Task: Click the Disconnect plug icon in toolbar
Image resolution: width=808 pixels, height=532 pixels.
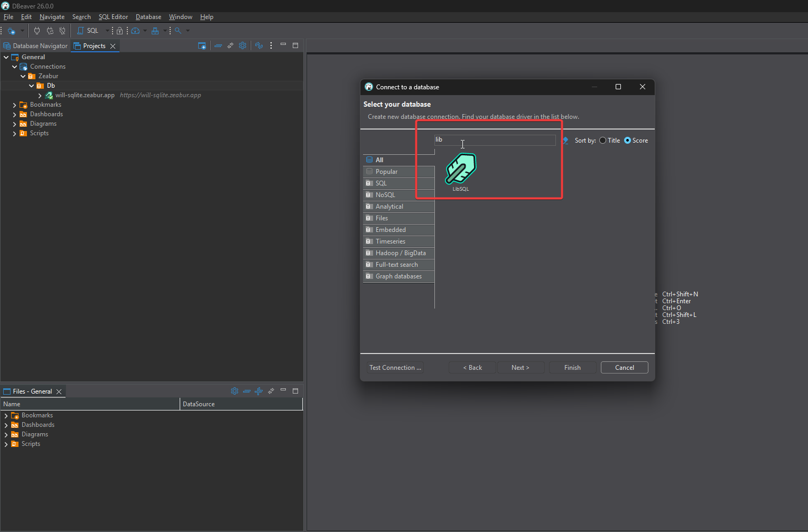Action: pos(62,31)
